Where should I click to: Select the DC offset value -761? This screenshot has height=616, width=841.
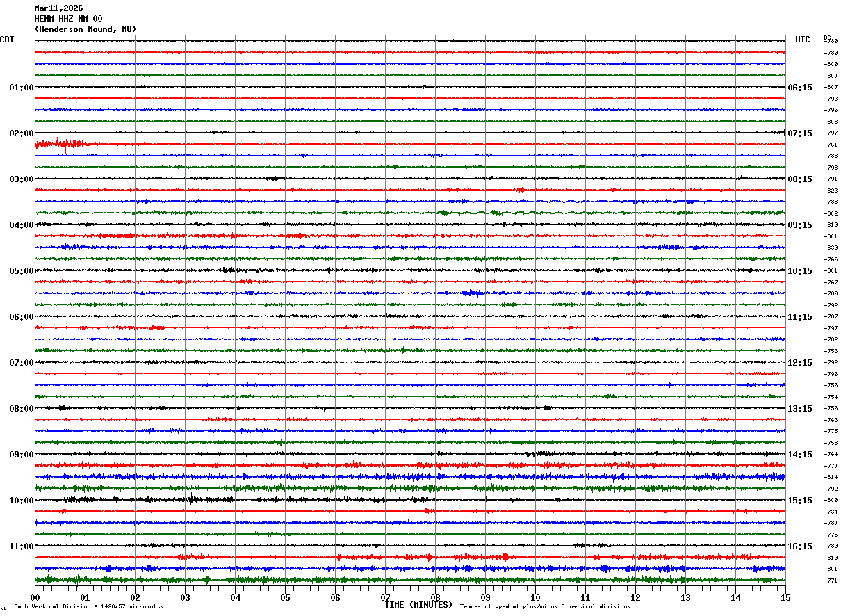831,145
